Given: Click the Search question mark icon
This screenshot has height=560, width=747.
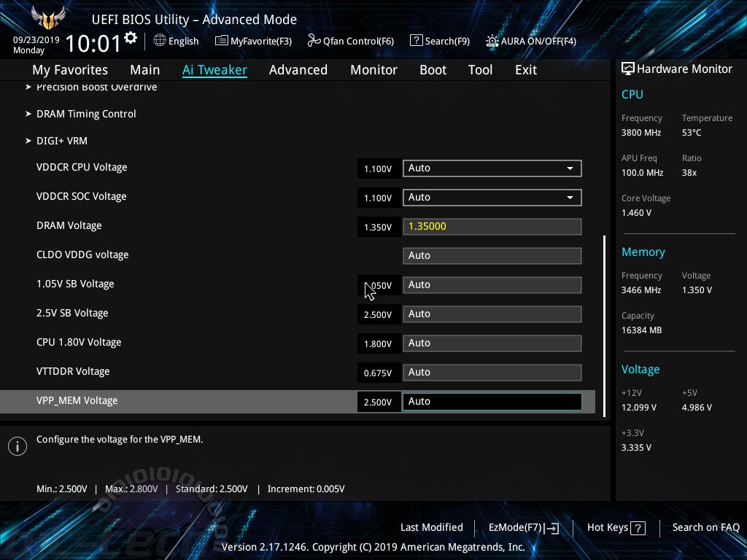Looking at the screenshot, I should tap(416, 41).
